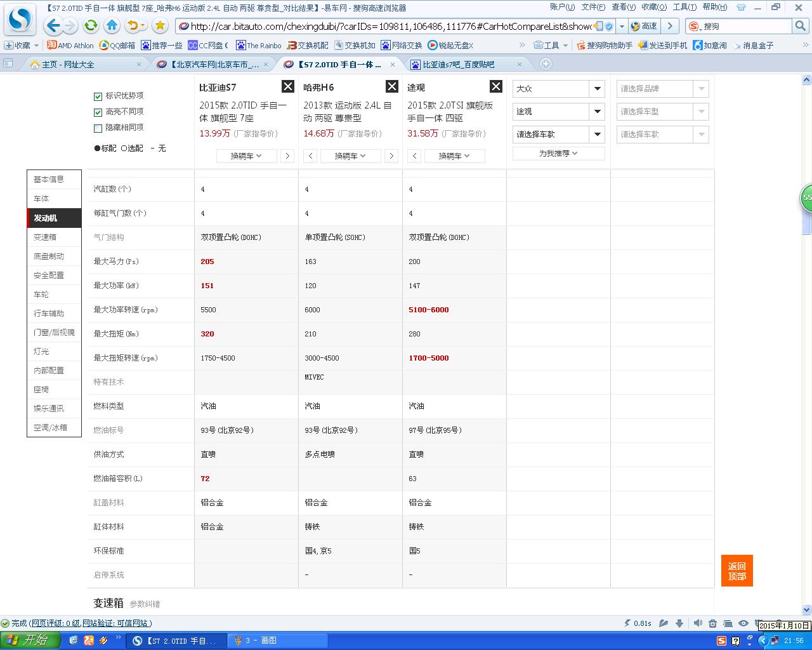Open the browser home page icon

coord(112,26)
